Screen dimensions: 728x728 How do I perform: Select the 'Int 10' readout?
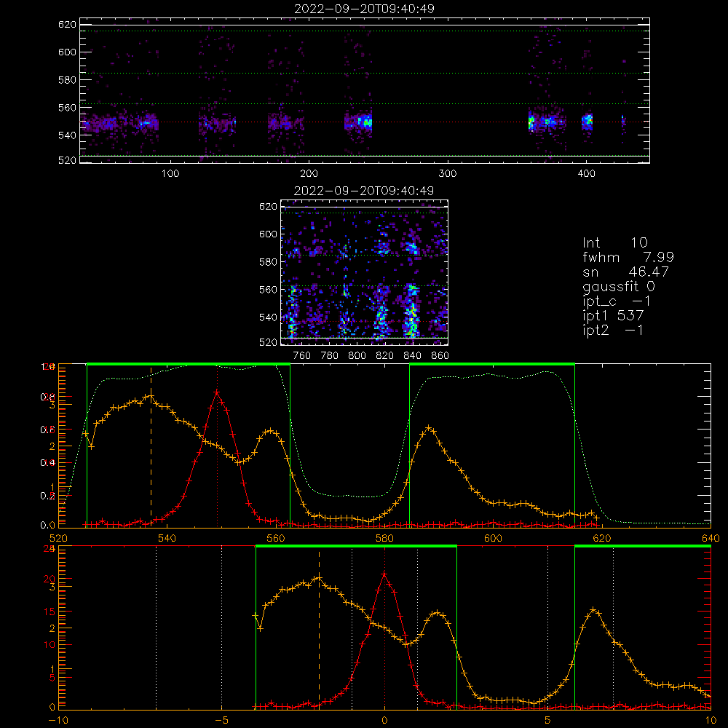click(615, 242)
